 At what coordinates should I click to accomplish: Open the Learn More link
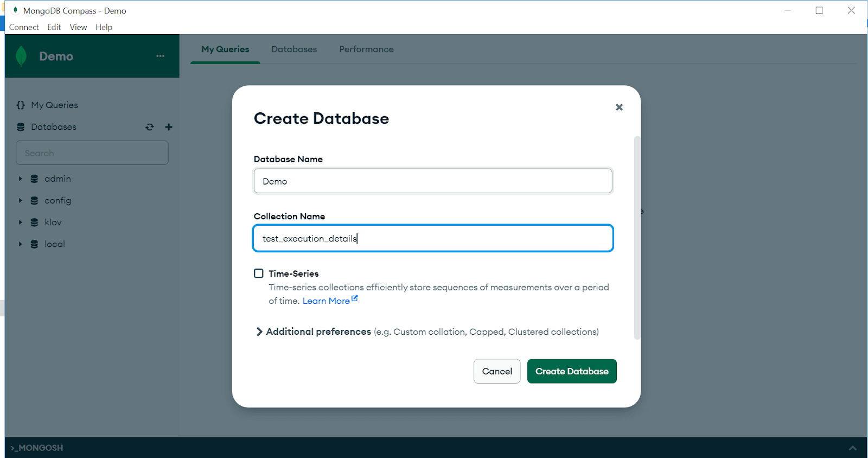(x=326, y=301)
